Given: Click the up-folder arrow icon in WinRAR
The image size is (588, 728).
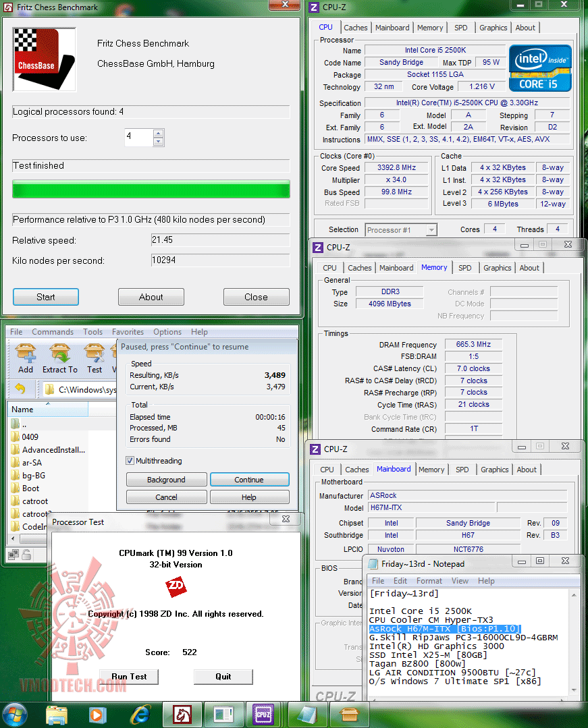Looking at the screenshot, I should pyautogui.click(x=20, y=389).
